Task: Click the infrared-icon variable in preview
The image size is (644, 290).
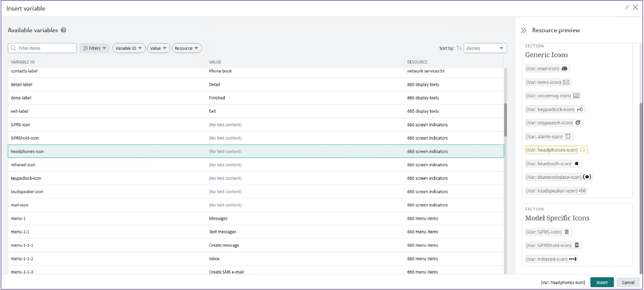Action: [x=551, y=259]
